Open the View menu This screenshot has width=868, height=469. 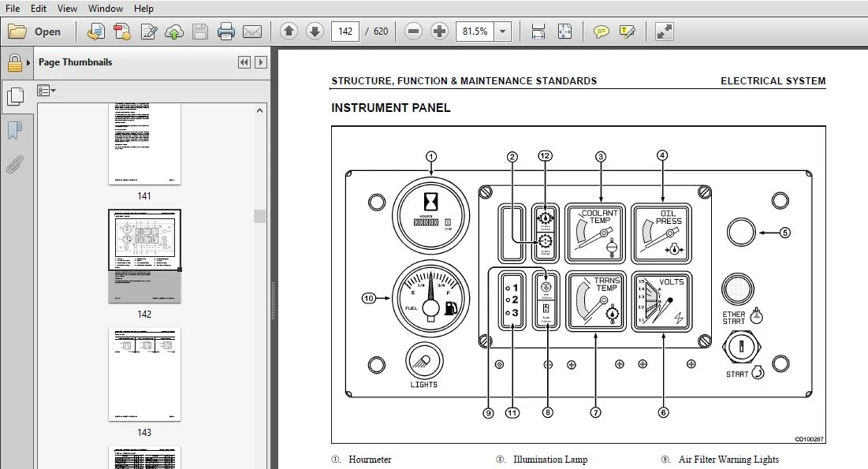point(67,9)
